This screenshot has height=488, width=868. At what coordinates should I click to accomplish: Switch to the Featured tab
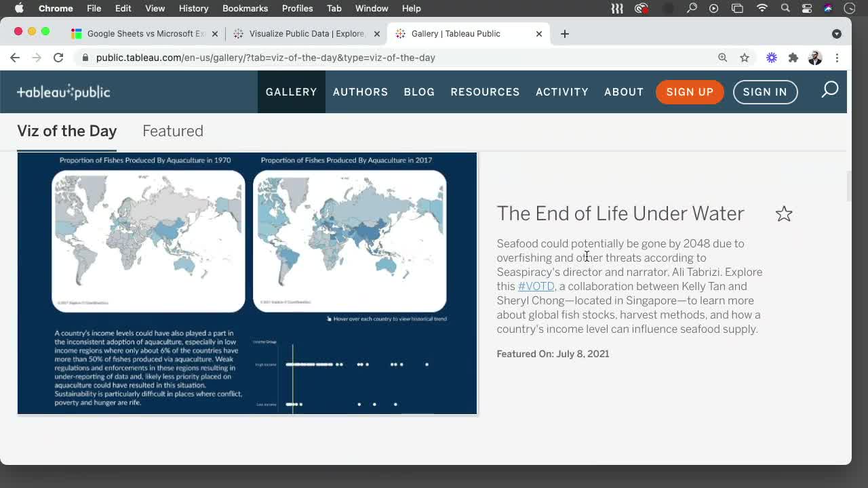(173, 131)
